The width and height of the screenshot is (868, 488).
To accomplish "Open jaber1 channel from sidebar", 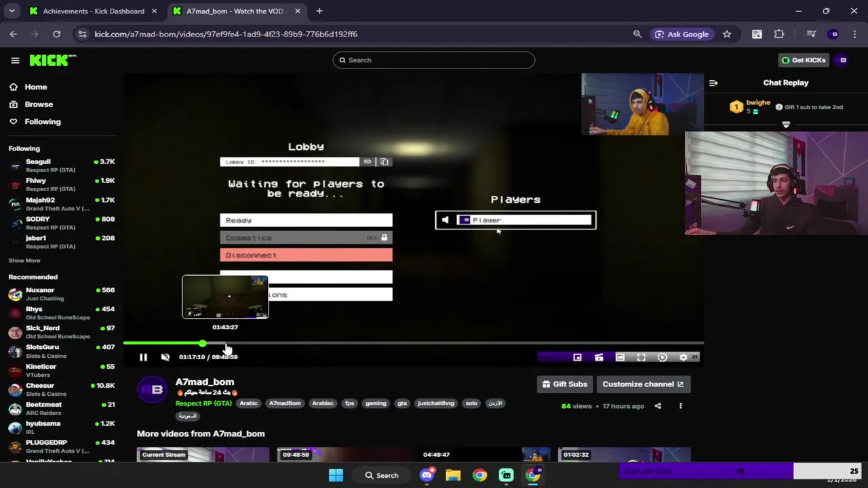I will (61, 242).
